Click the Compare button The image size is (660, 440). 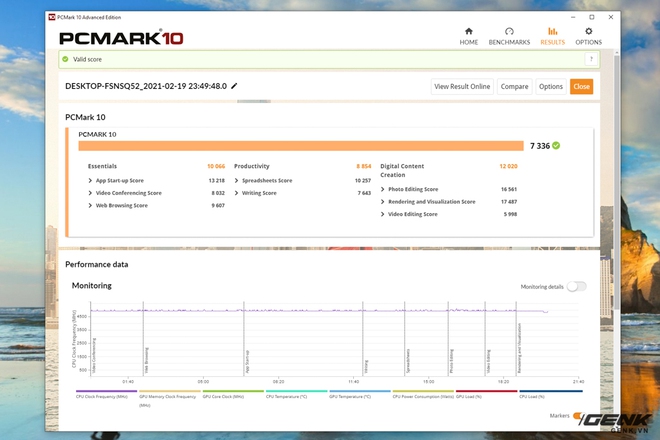click(x=514, y=86)
